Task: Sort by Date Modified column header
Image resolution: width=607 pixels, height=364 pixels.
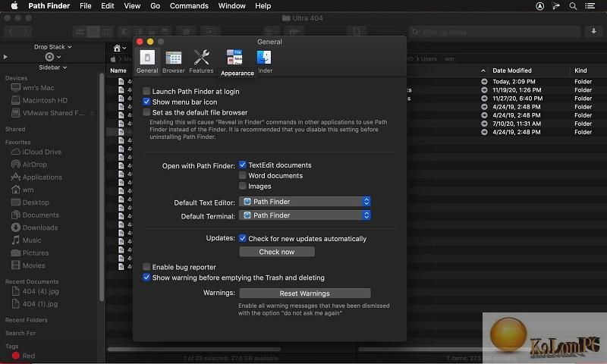Action: pyautogui.click(x=512, y=71)
